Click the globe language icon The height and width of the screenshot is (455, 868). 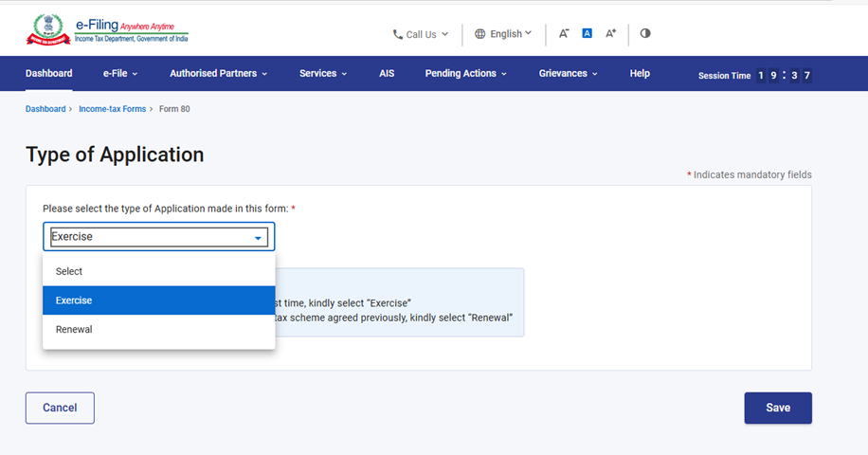[480, 34]
